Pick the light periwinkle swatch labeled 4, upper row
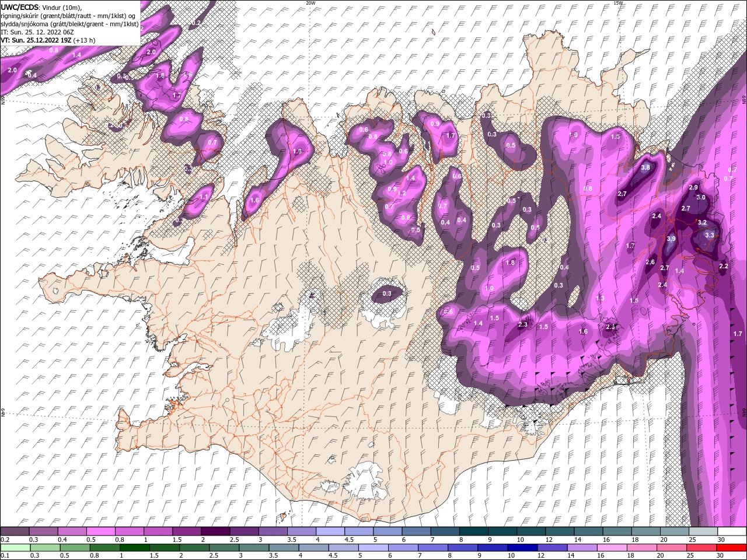The width and height of the screenshot is (747, 560). tap(330, 531)
